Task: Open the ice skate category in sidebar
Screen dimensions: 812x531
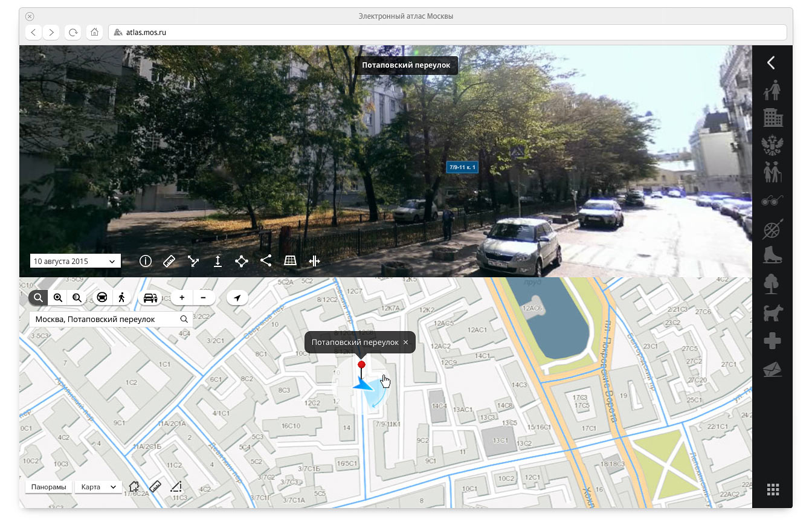Action: pyautogui.click(x=772, y=255)
